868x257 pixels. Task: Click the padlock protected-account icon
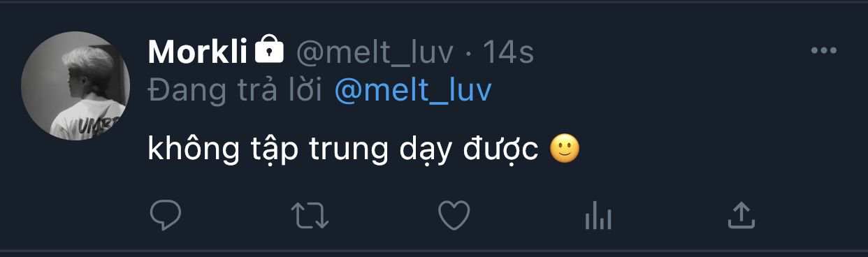[270, 49]
